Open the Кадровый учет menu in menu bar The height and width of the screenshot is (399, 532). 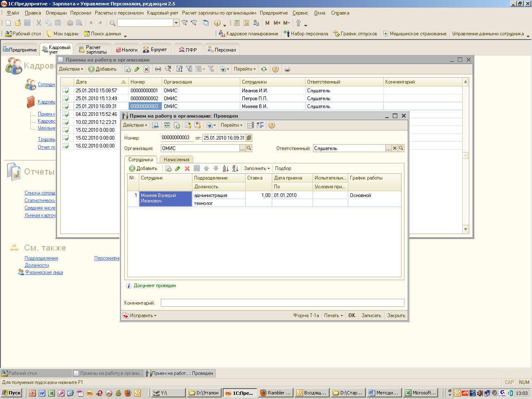(x=163, y=13)
